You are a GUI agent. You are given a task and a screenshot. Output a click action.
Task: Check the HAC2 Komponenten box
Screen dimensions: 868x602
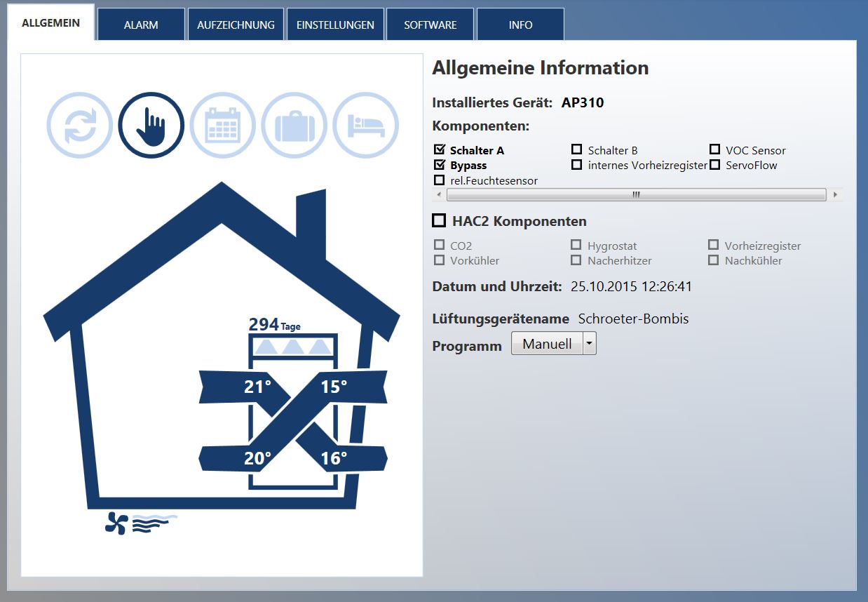coord(440,220)
